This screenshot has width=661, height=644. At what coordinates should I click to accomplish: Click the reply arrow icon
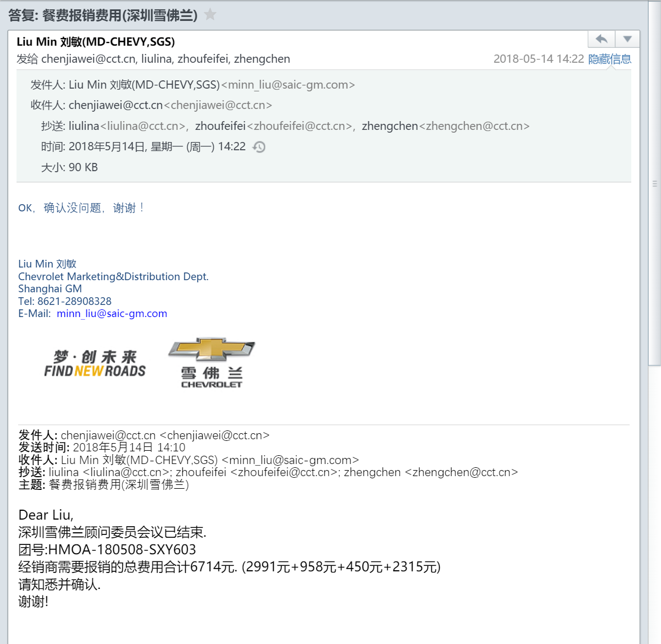tap(602, 39)
